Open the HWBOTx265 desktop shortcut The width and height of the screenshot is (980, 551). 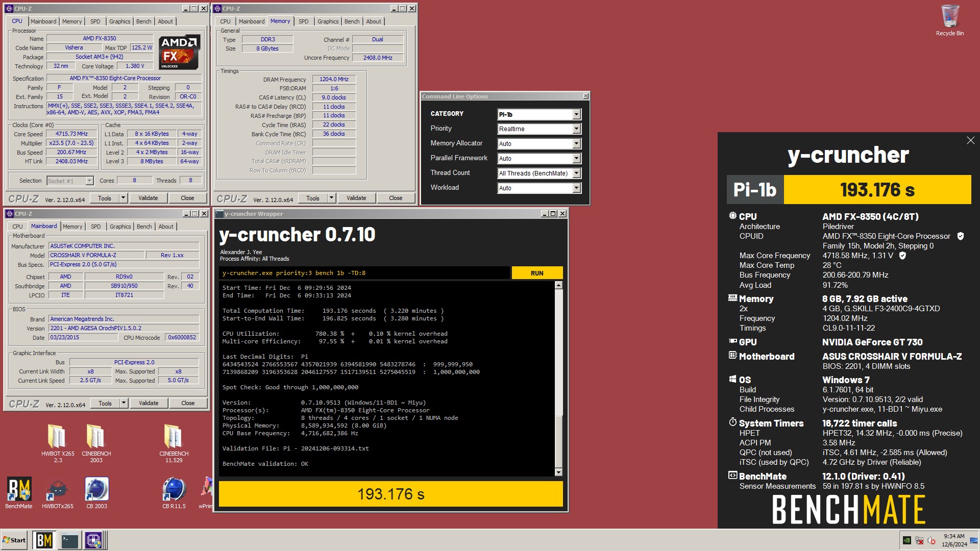coord(57,492)
